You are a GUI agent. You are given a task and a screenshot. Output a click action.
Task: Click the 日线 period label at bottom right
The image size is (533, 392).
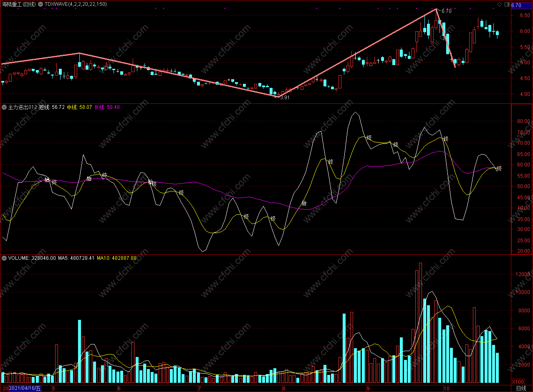(521, 388)
